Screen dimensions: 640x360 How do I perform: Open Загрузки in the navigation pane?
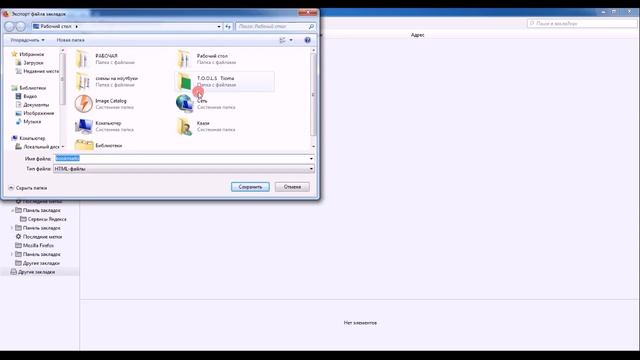(33, 63)
